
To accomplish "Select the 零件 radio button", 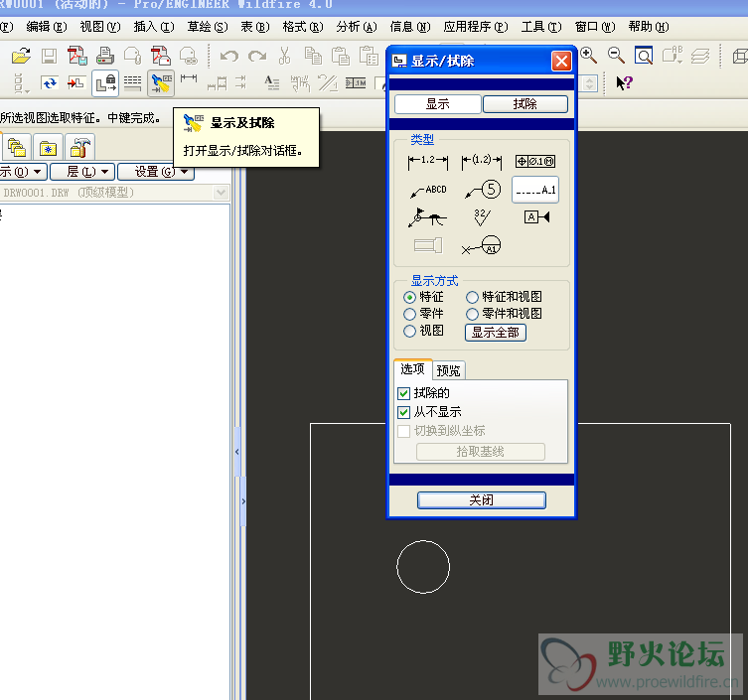I will click(x=409, y=314).
